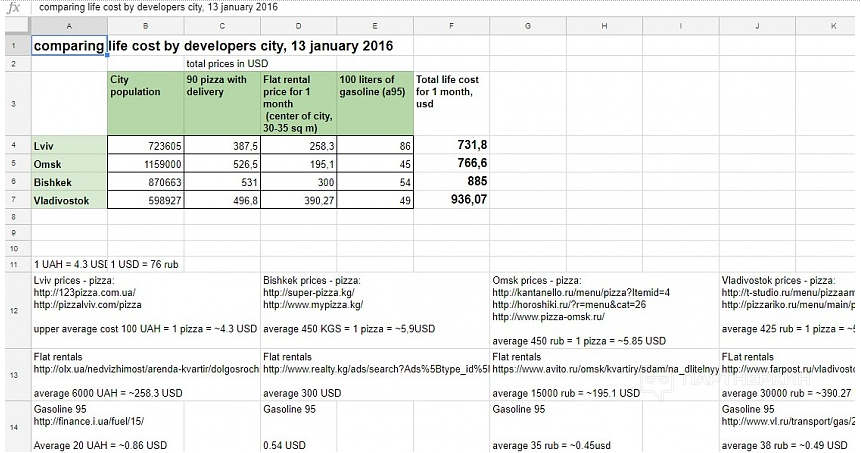Click 'City population' header cell
861x453 pixels.
(x=146, y=103)
